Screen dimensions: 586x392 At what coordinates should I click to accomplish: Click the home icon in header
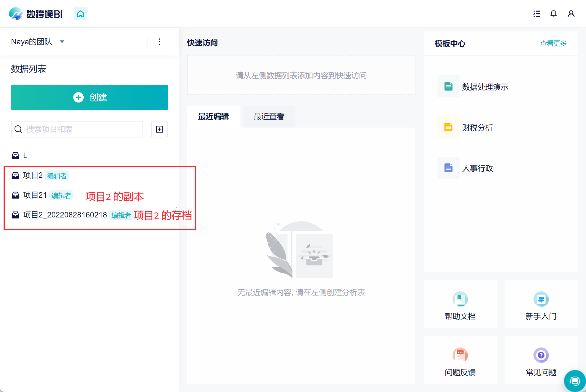80,14
